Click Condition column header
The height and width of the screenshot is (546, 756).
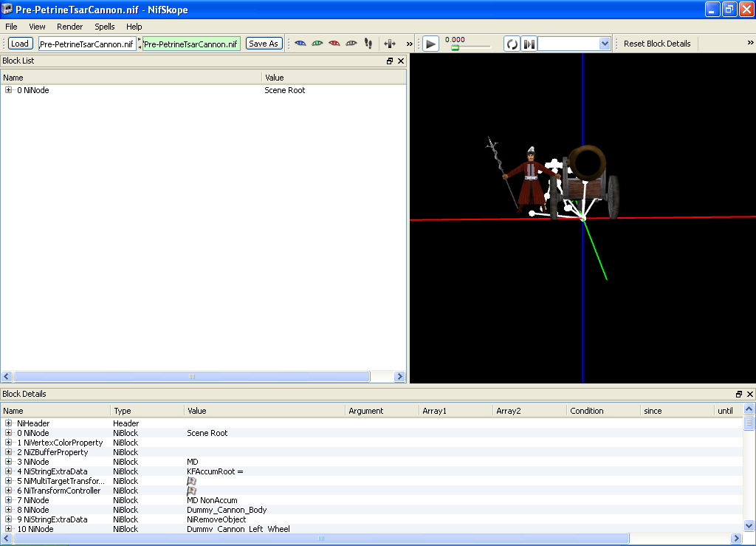[x=604, y=411]
